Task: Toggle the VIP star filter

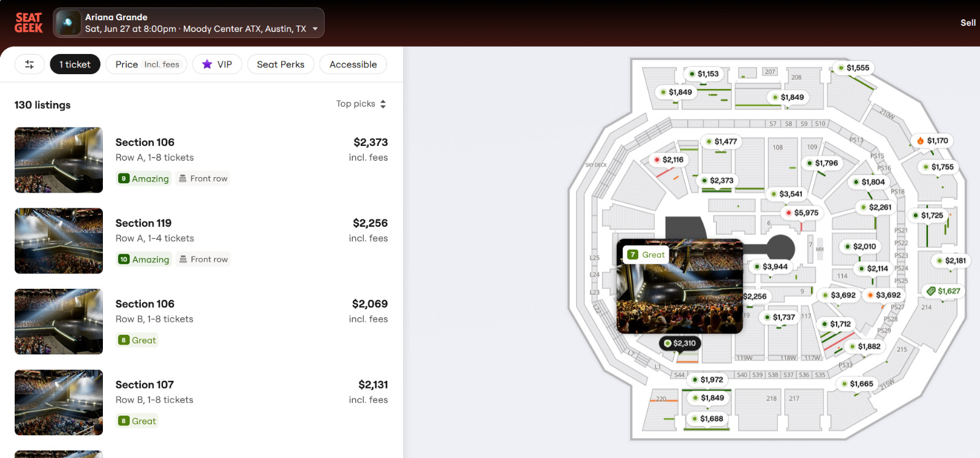Action: coord(217,64)
